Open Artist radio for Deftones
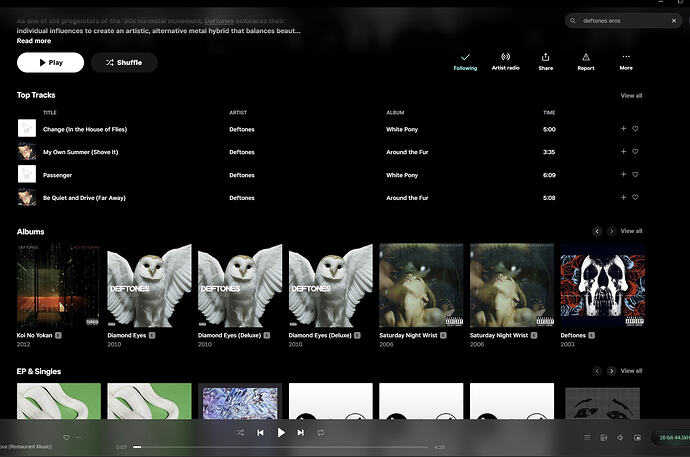690x457 pixels. [x=505, y=62]
